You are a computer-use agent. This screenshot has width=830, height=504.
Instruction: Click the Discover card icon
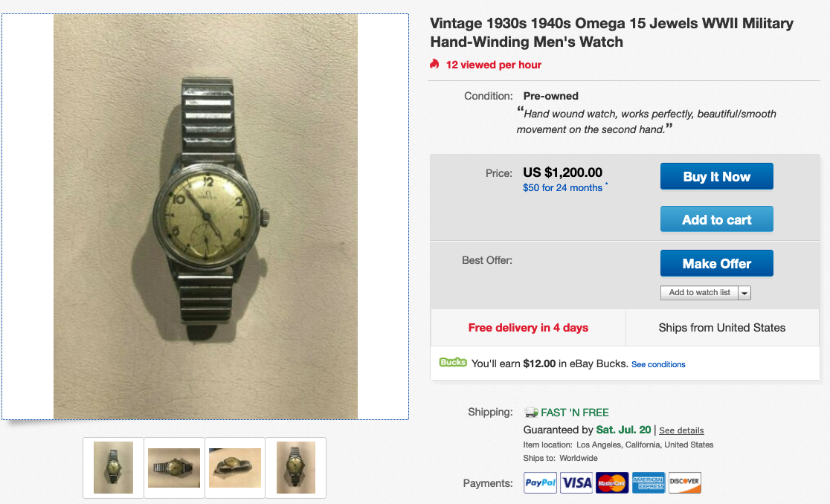[684, 483]
